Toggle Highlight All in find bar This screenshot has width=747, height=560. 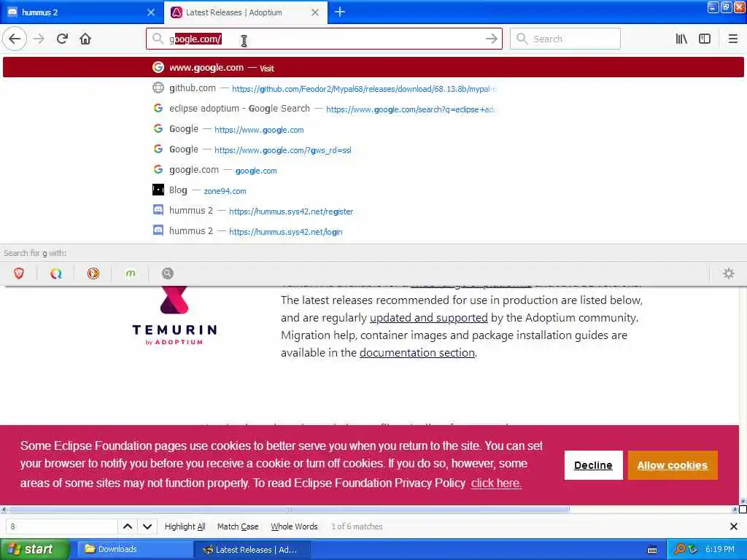185,526
